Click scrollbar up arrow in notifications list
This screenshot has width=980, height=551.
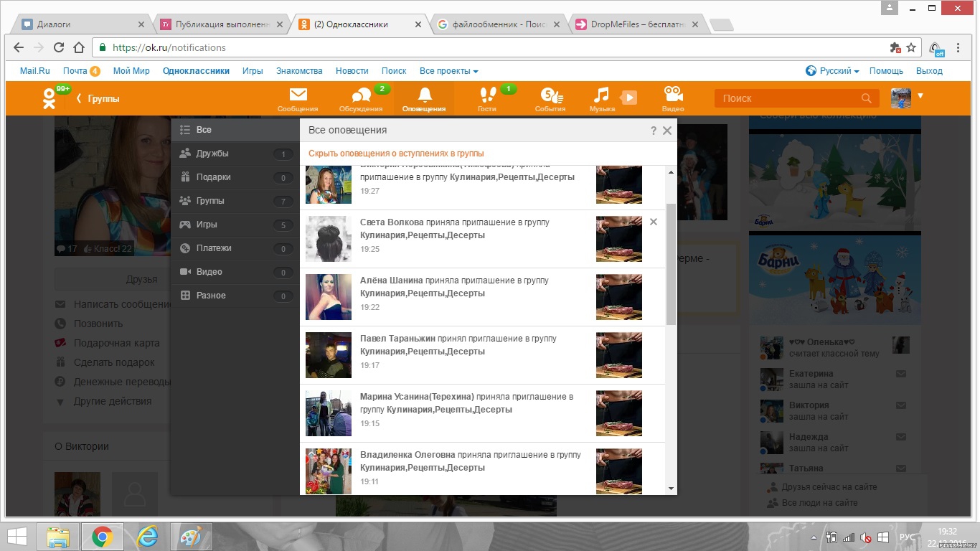672,172
